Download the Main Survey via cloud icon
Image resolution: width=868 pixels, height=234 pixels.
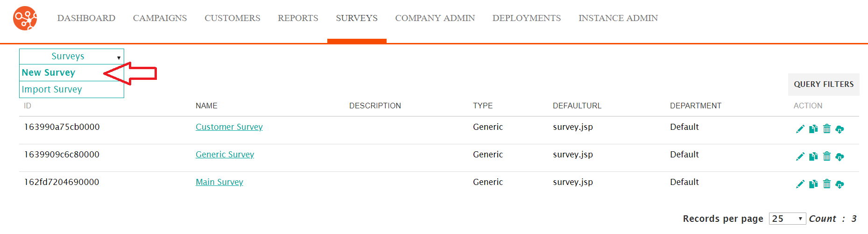click(x=840, y=184)
